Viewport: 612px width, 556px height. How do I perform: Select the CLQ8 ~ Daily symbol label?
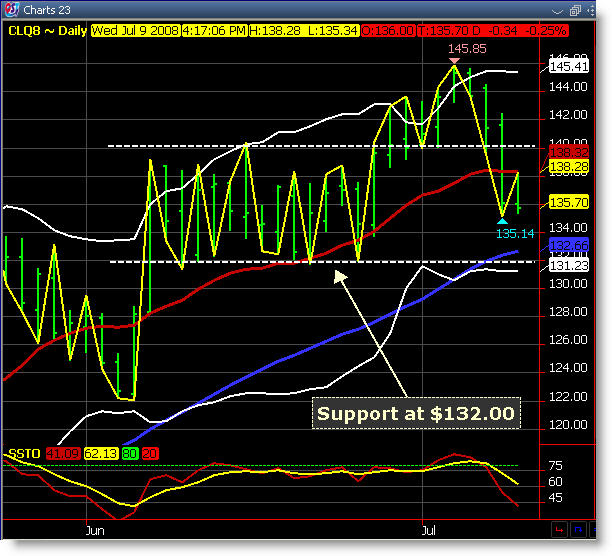tap(47, 30)
